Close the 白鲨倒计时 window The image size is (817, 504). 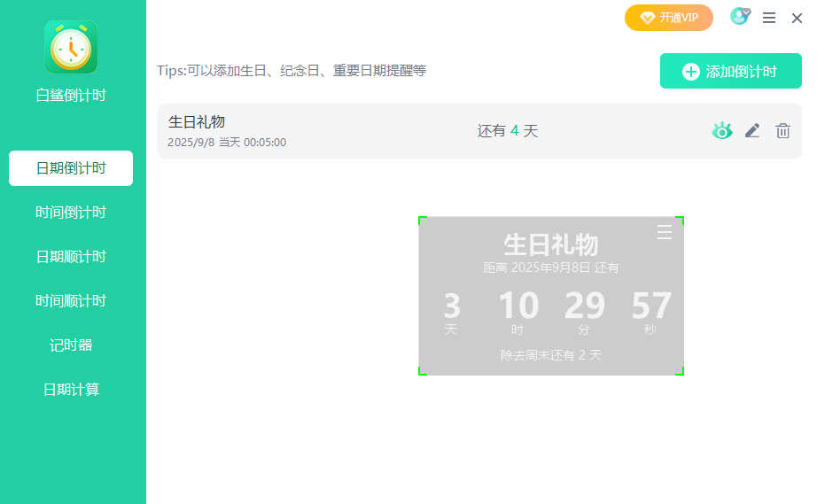coord(797,18)
